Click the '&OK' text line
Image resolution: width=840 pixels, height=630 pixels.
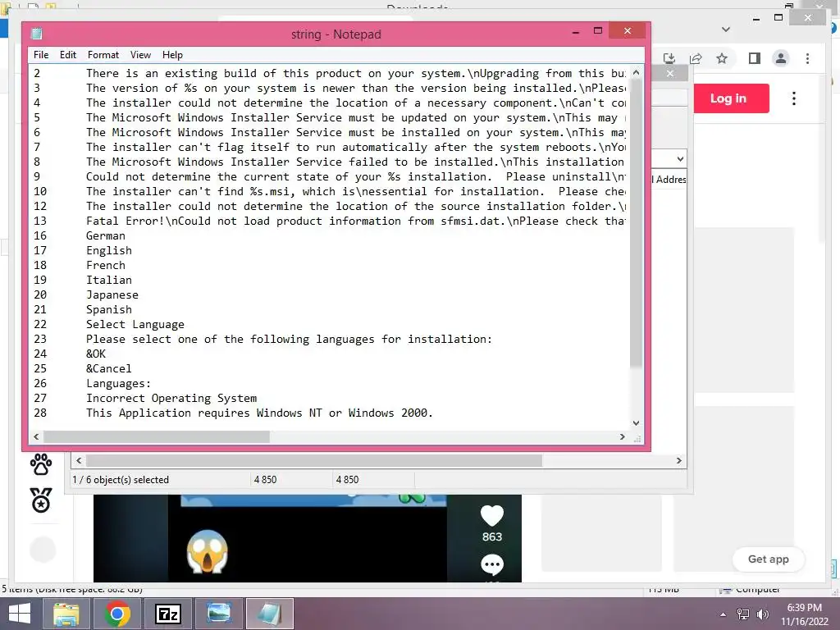(96, 354)
